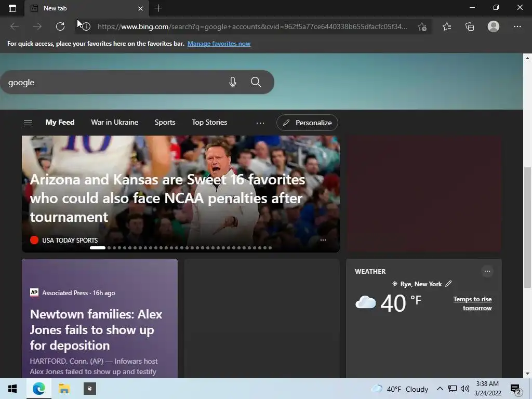Open the Personalize button
The image size is (532, 399).
click(x=307, y=123)
